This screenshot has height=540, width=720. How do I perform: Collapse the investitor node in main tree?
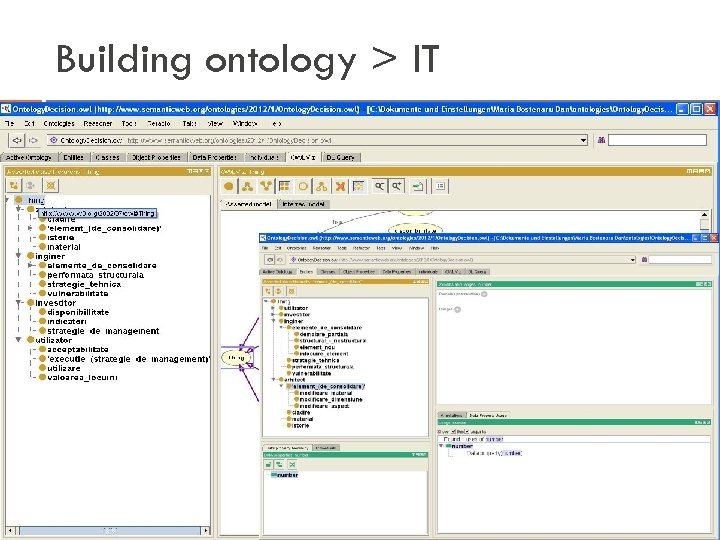19,303
